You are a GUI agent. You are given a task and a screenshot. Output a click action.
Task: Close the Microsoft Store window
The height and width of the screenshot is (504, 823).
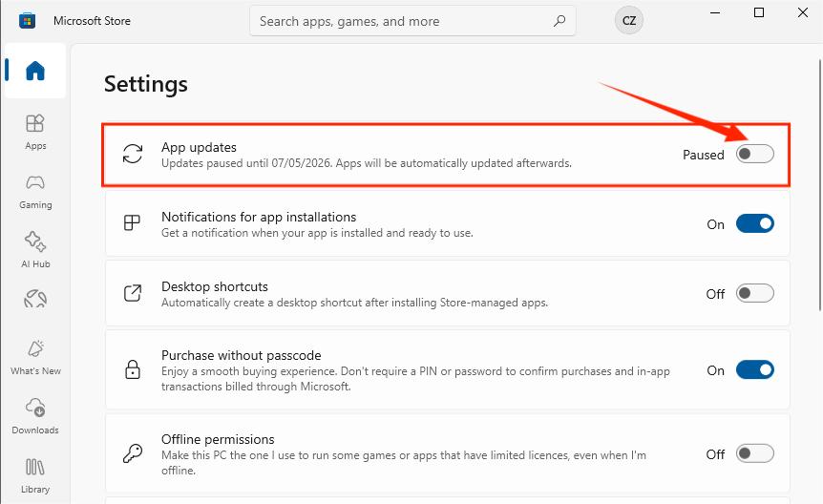(803, 12)
